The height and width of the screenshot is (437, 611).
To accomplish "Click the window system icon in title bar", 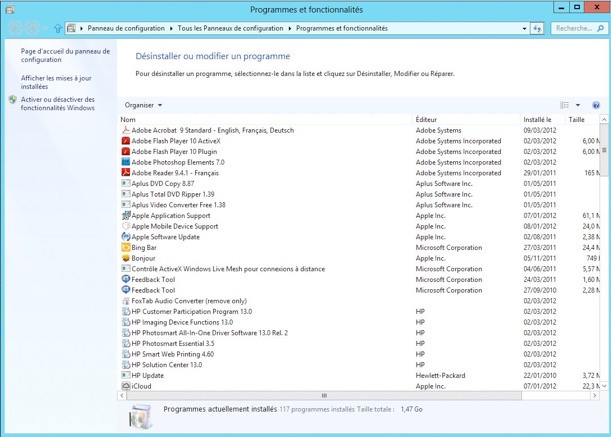I will point(10,9).
